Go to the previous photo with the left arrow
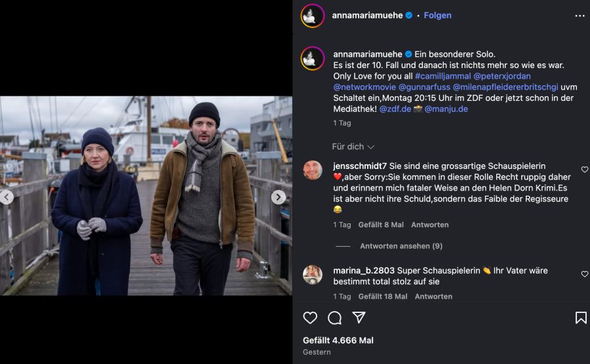The width and height of the screenshot is (590, 364). (7, 197)
